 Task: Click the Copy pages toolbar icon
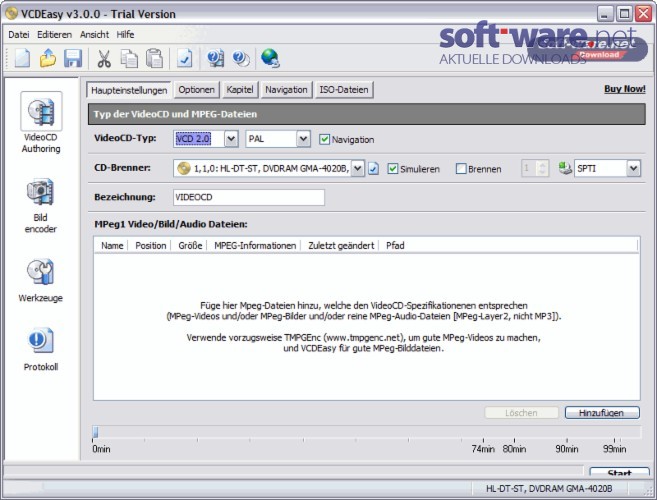[129, 58]
